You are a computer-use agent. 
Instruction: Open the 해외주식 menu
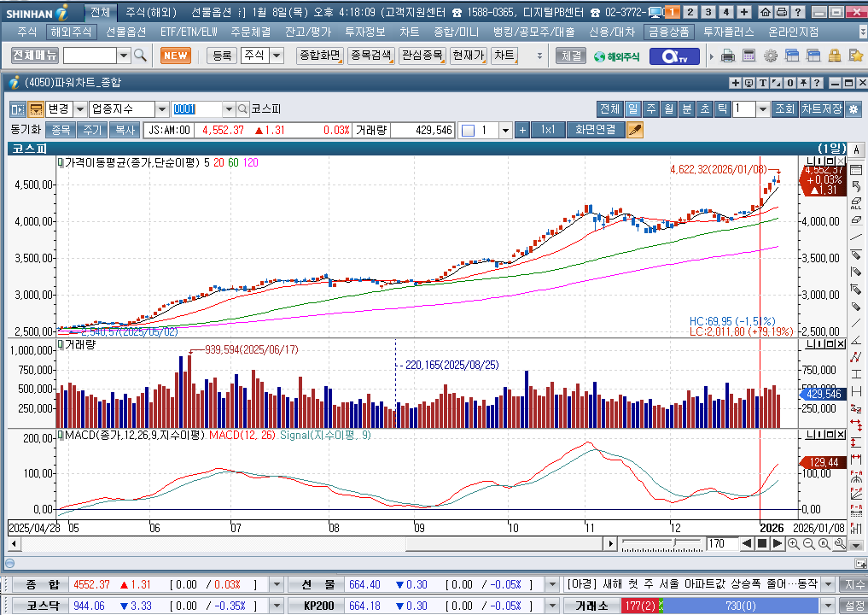[x=71, y=32]
